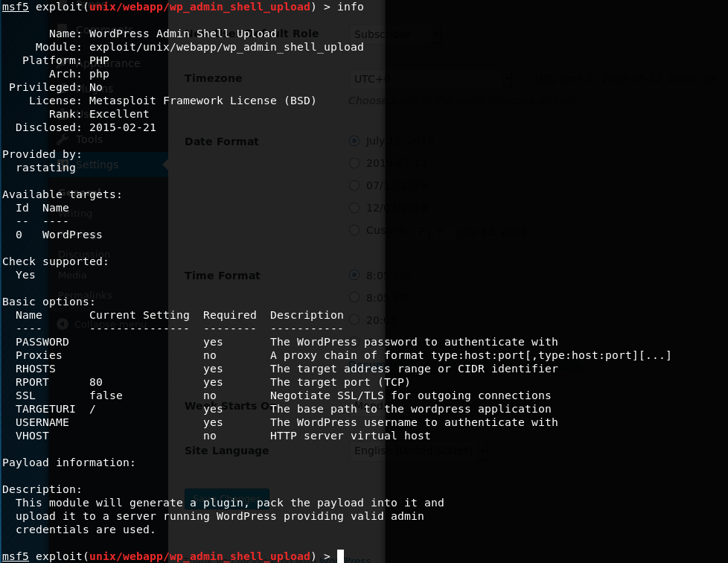Click target row '0 WordPress'

click(59, 235)
